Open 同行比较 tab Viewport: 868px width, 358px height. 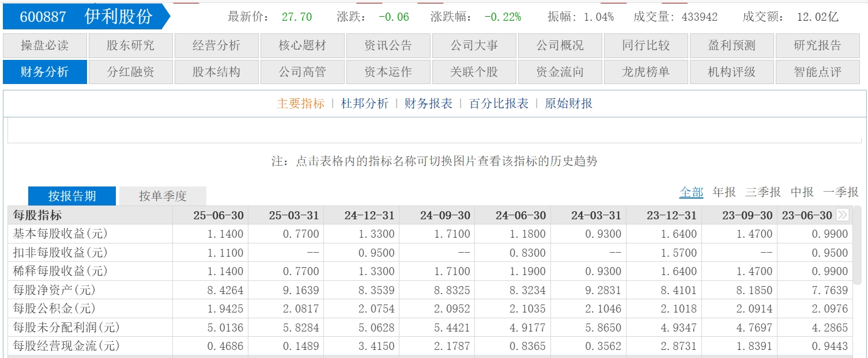click(x=646, y=45)
